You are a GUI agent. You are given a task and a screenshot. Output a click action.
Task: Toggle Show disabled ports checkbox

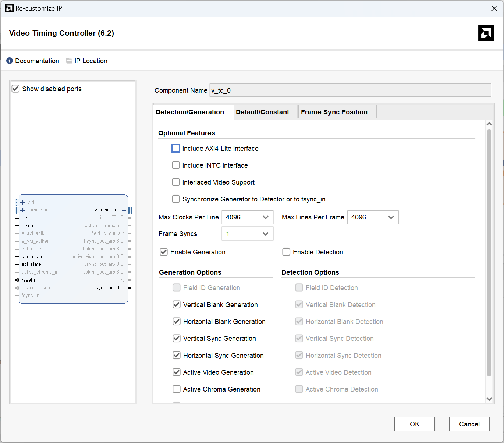(x=15, y=89)
